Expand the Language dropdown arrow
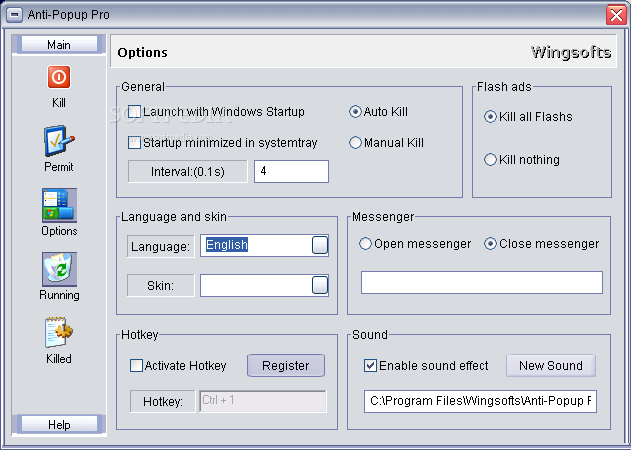Screen dimensions: 631x450 coord(320,245)
